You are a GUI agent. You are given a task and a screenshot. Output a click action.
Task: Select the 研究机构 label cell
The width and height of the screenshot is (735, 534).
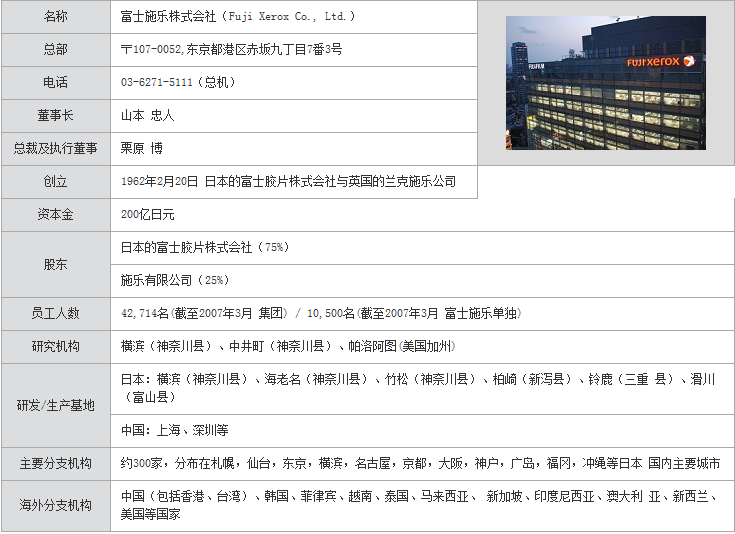click(x=56, y=346)
